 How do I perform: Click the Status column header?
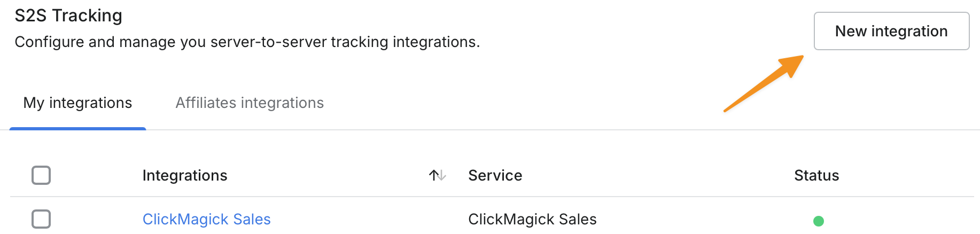(x=816, y=175)
